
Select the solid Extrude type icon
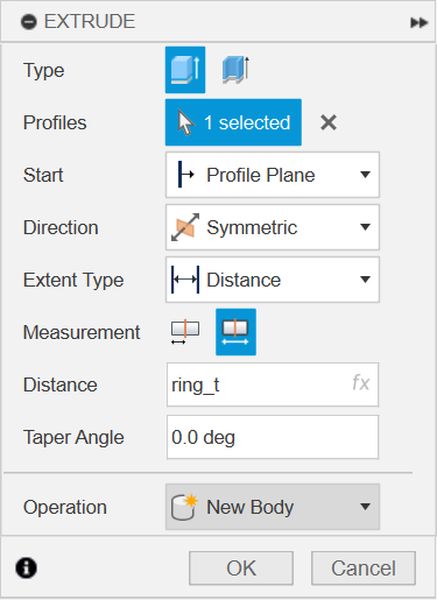tap(185, 70)
